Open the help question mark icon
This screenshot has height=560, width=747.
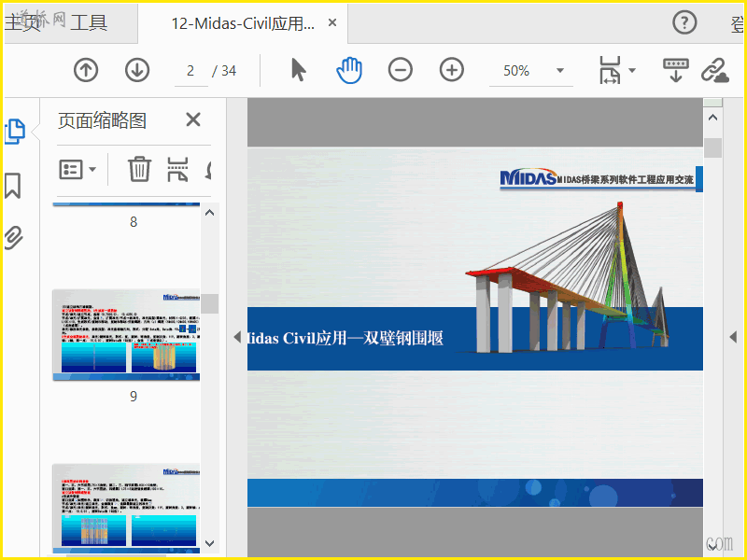point(684,21)
